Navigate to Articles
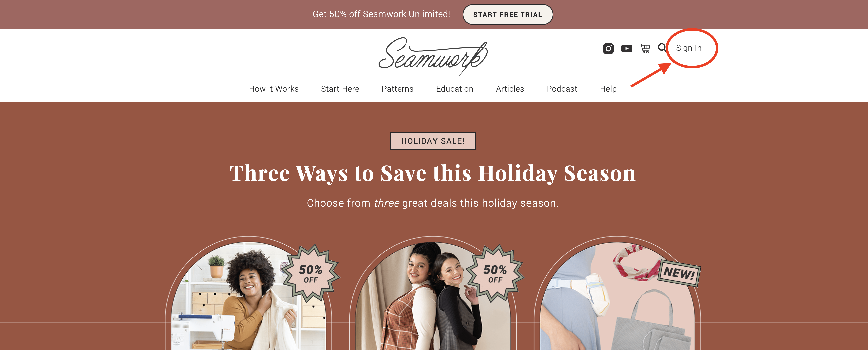The width and height of the screenshot is (868, 350). tap(510, 89)
